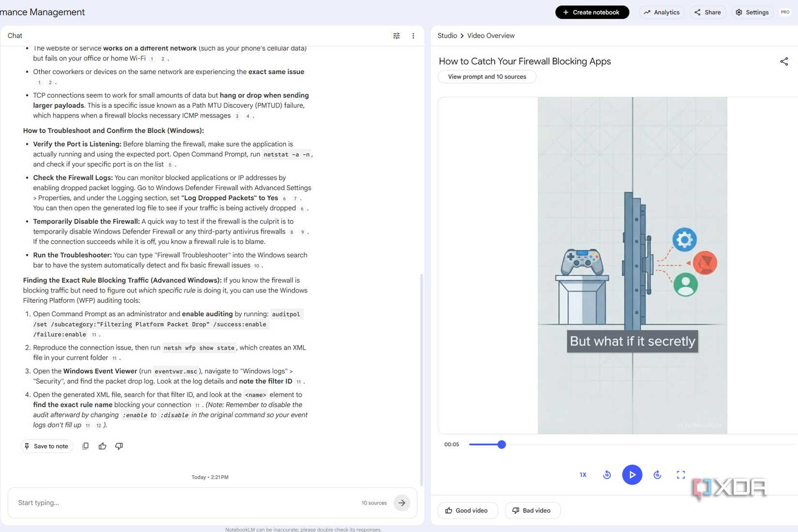View prompt and 10 sources
Screen dimensions: 798x532
click(x=487, y=76)
